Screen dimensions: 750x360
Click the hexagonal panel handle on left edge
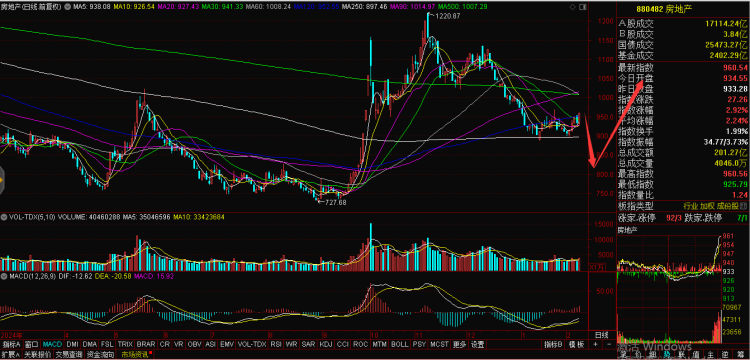[x=1, y=180]
